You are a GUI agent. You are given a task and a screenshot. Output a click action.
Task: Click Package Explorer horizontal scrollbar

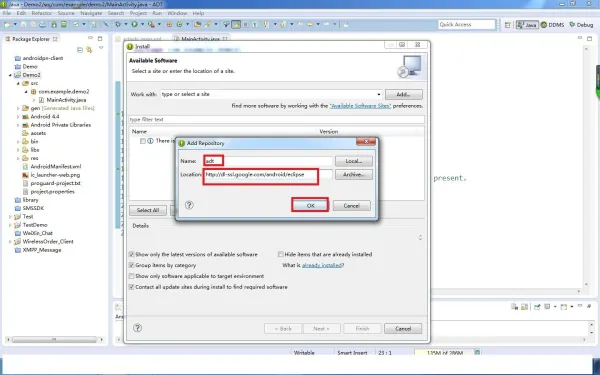pos(54,339)
